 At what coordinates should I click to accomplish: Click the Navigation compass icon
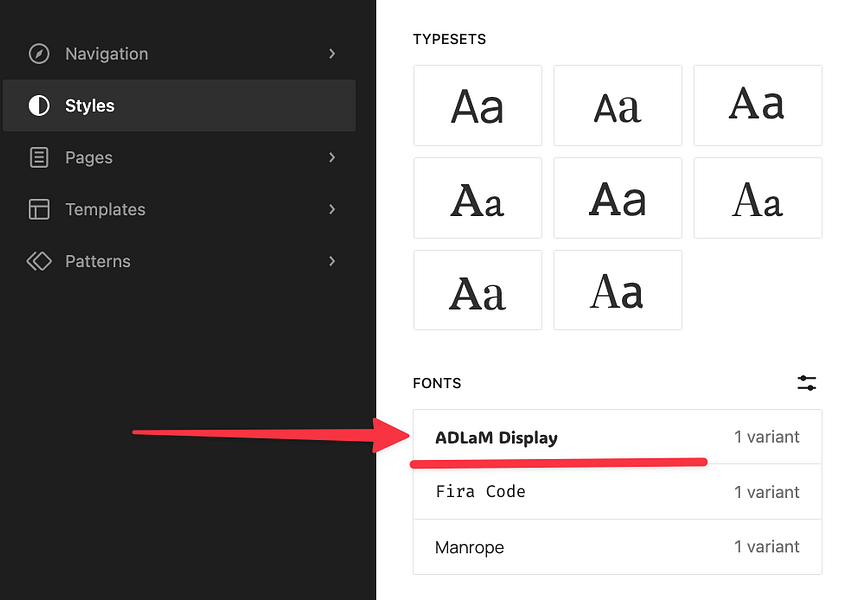pos(39,53)
